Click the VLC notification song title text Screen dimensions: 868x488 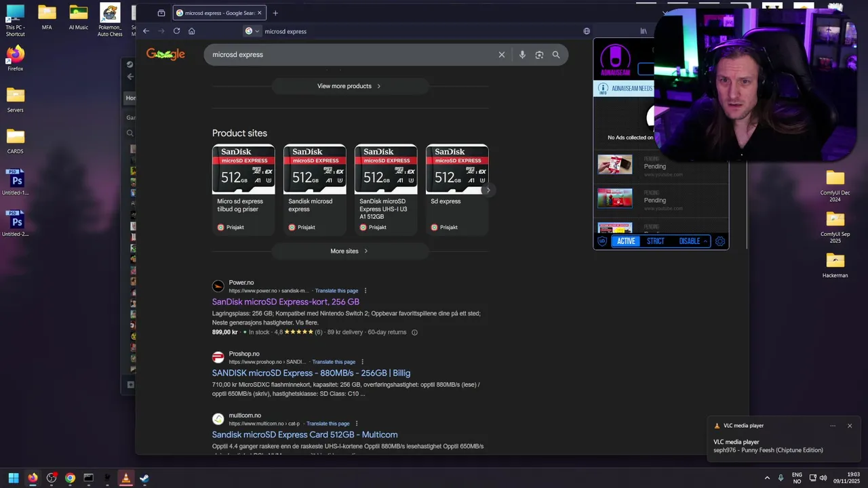(x=768, y=450)
